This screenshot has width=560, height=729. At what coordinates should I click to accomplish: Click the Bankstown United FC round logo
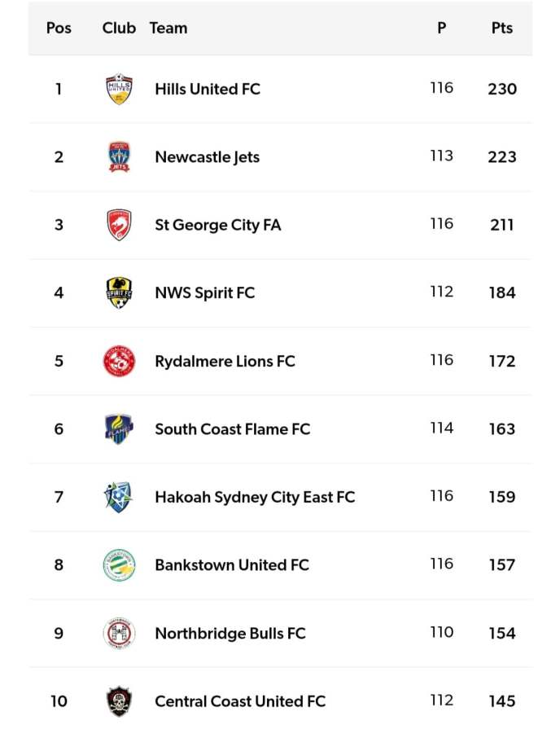[120, 564]
